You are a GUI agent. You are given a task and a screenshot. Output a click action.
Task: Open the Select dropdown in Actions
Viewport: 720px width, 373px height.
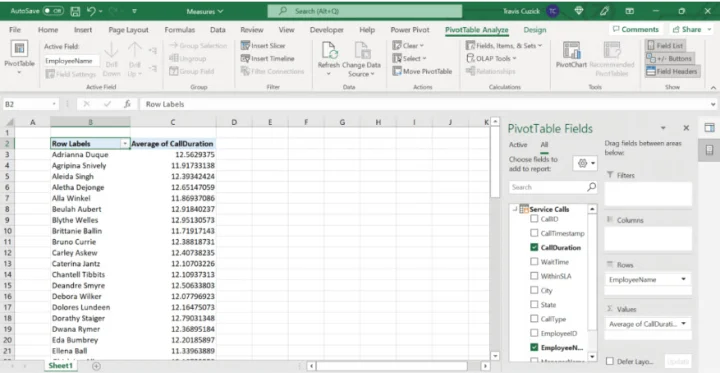click(410, 58)
